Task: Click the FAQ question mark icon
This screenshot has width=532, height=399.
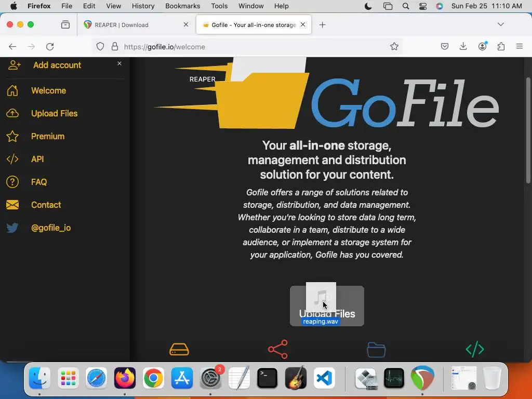Action: [x=12, y=182]
